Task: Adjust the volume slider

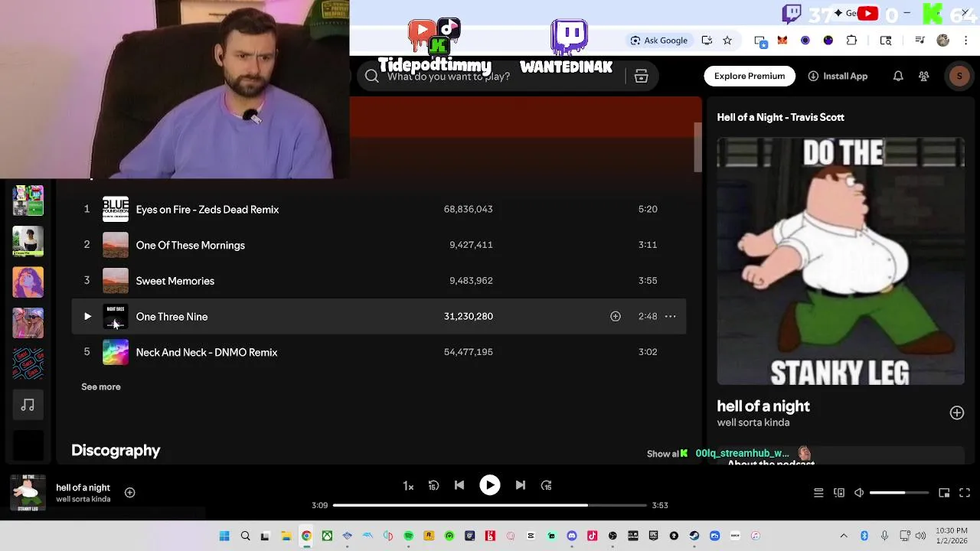Action: [x=899, y=493]
